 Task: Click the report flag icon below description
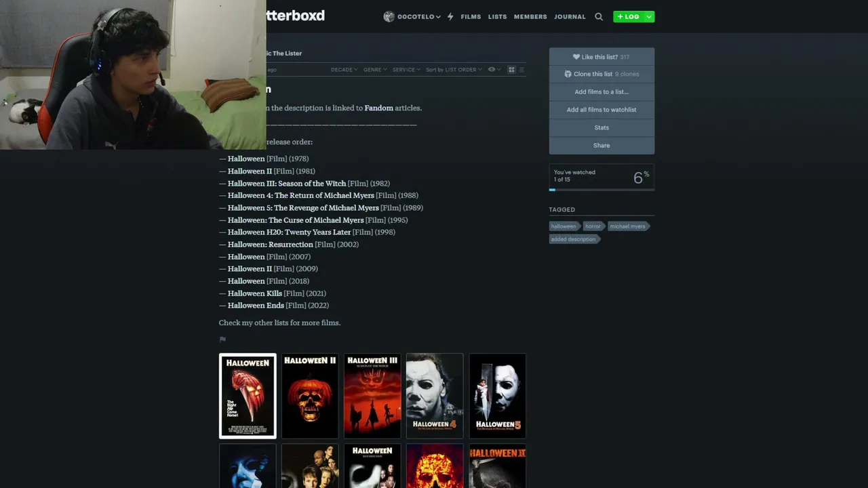pyautogui.click(x=222, y=340)
